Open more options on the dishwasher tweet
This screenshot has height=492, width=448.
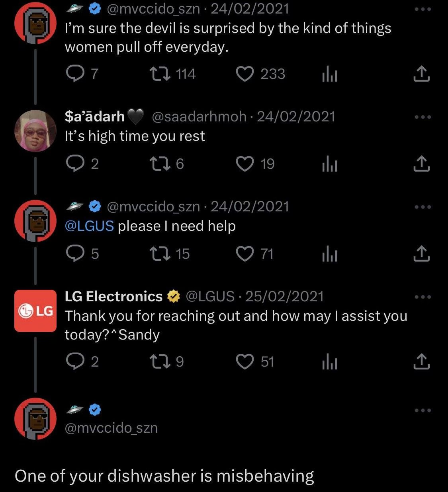[x=423, y=410]
